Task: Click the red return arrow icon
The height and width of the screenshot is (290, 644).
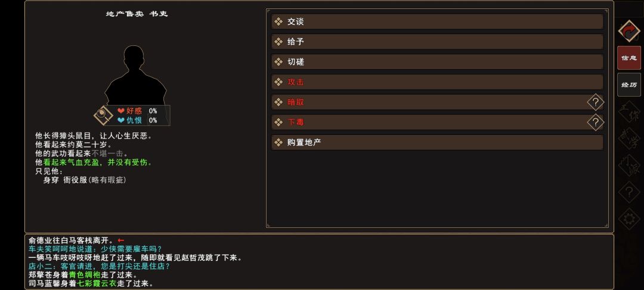Action: point(629,31)
